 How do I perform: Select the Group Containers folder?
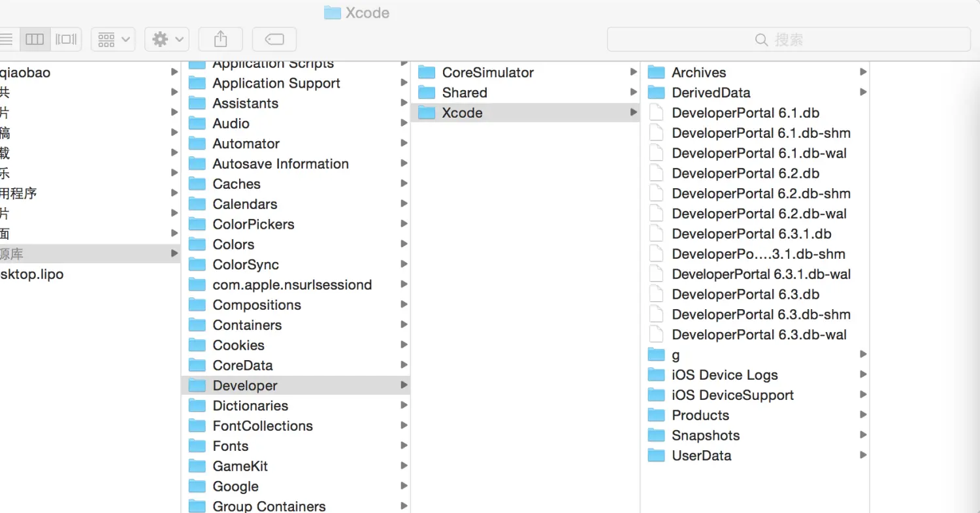coord(295,506)
